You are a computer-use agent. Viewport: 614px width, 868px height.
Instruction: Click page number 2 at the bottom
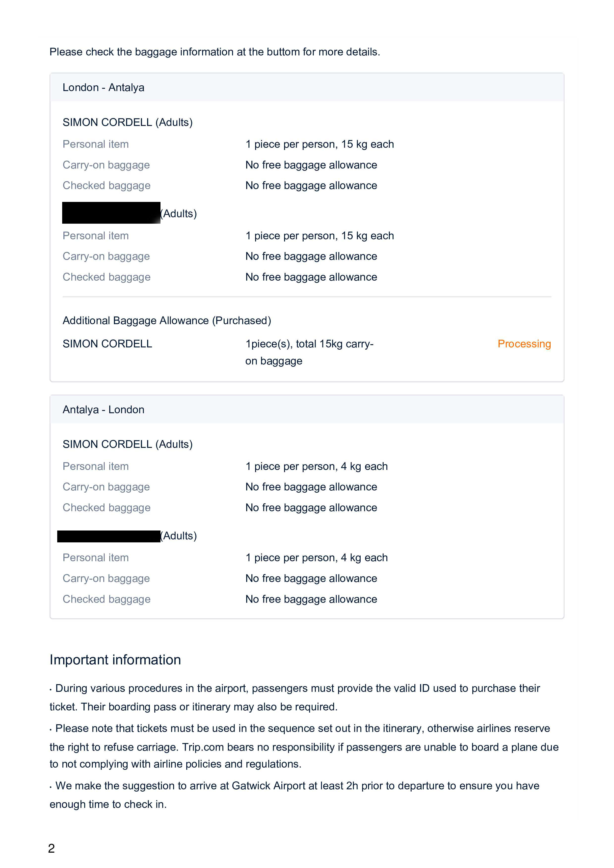(52, 848)
